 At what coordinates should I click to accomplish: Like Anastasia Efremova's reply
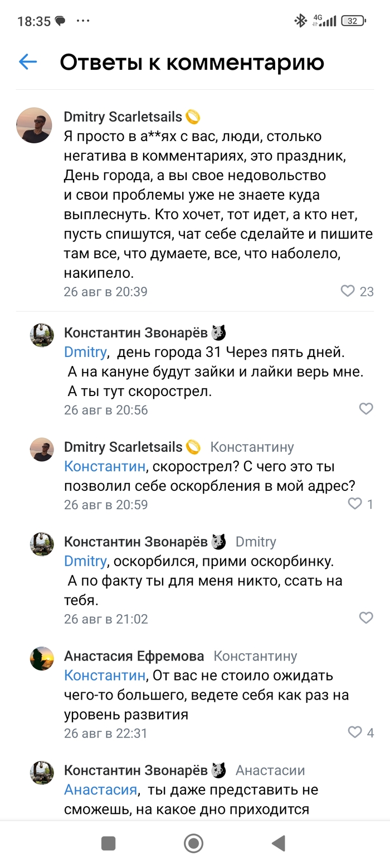point(355,732)
